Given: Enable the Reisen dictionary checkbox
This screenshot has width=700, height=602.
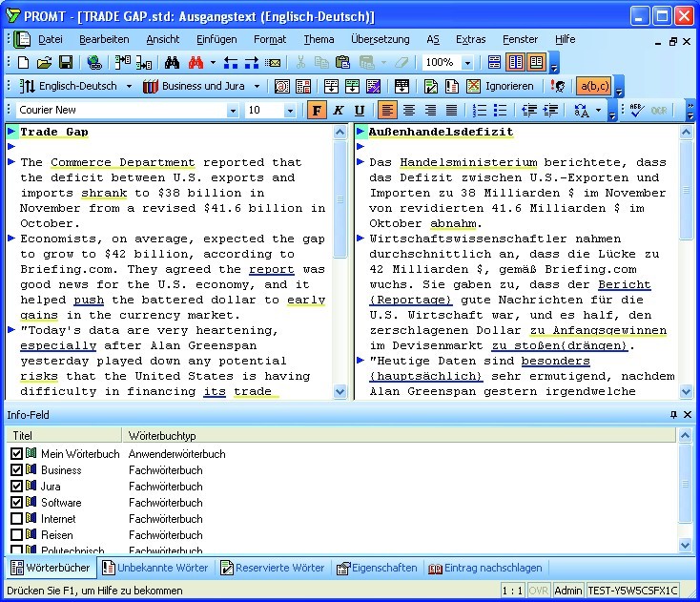Looking at the screenshot, I should coord(16,534).
